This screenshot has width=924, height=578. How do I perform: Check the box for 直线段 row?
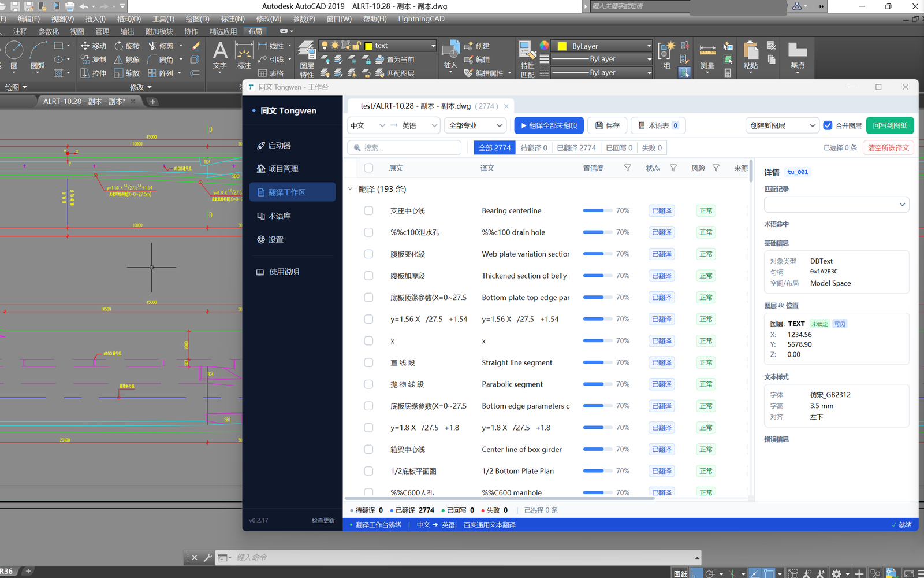click(x=368, y=362)
